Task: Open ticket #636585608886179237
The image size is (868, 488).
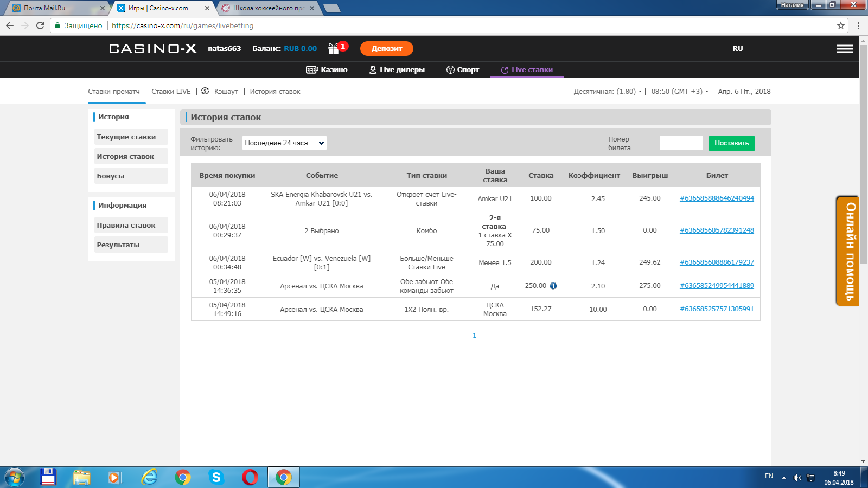Action: tap(717, 262)
